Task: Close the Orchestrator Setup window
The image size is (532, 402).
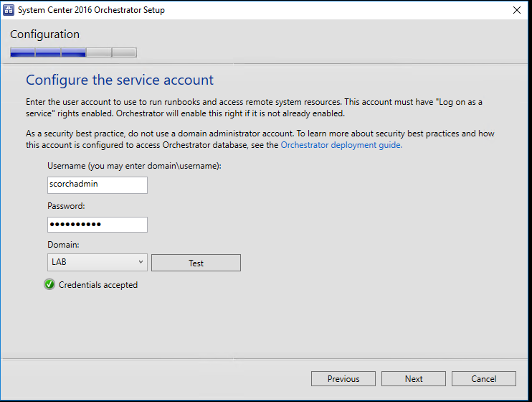Action: [517, 10]
